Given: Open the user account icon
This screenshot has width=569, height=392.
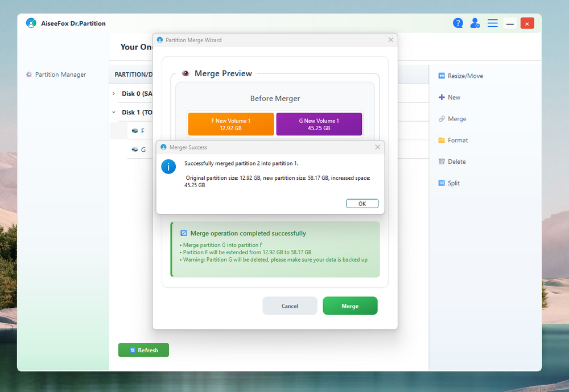Looking at the screenshot, I should 475,23.
